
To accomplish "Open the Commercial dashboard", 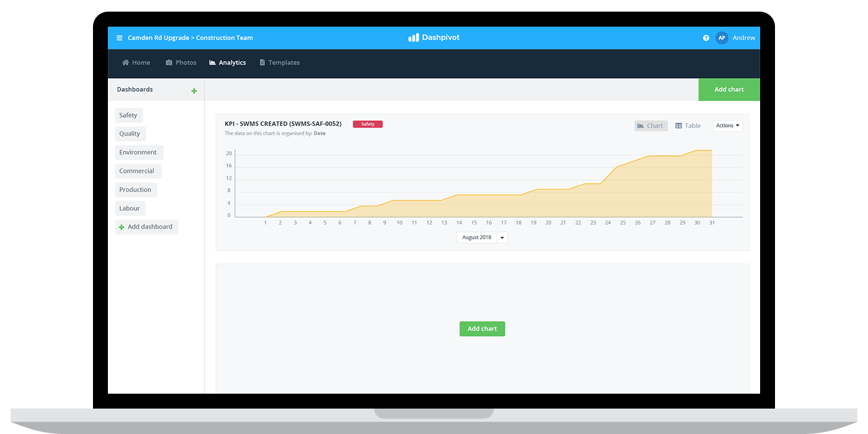I will (138, 171).
